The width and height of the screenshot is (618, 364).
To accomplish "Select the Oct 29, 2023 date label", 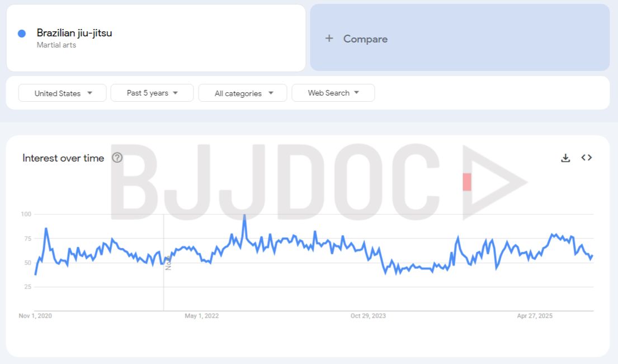I will (368, 316).
